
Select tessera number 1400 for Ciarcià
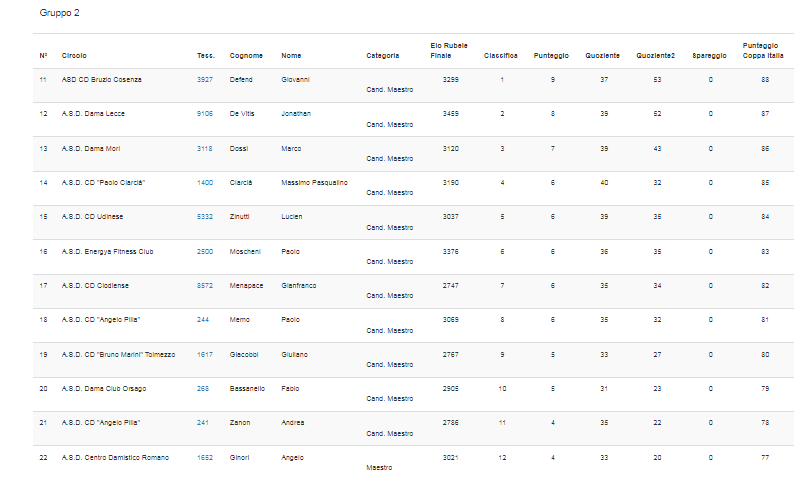pyautogui.click(x=205, y=183)
